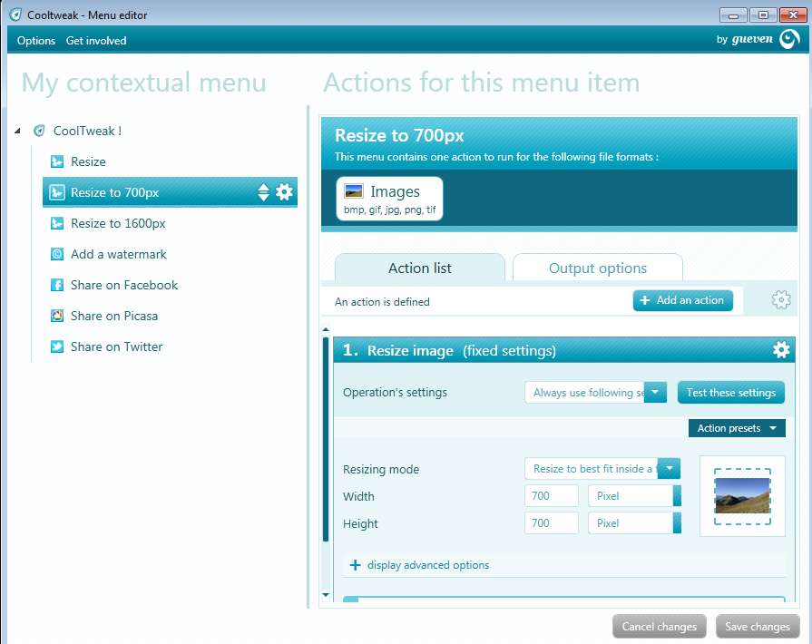Click the CoolTweak shield icon in tree root
Viewport: 812px width, 644px height.
pyautogui.click(x=39, y=131)
